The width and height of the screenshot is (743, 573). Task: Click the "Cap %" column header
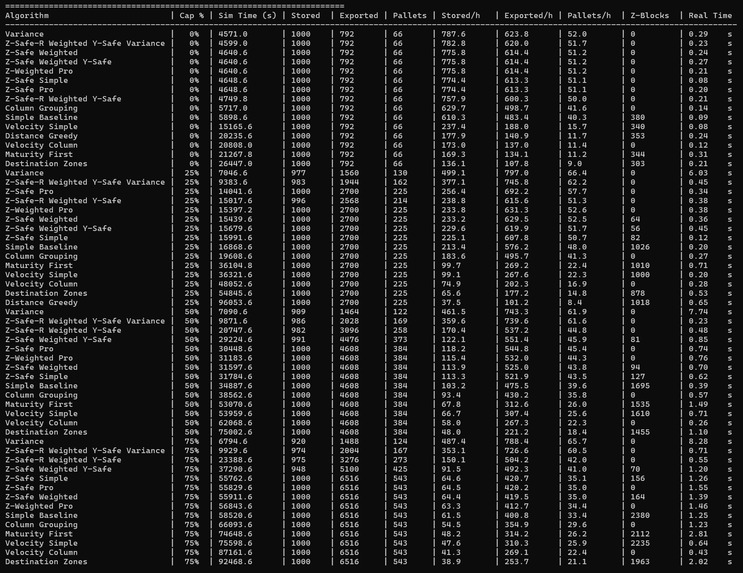192,16
